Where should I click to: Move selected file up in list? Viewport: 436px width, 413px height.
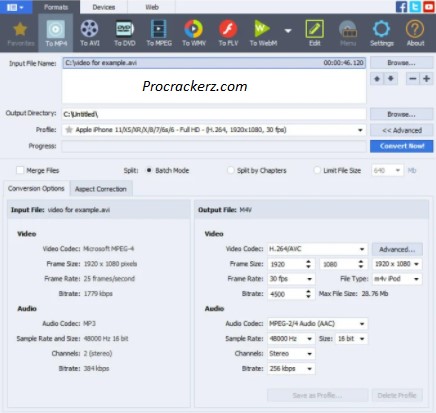pos(377,79)
